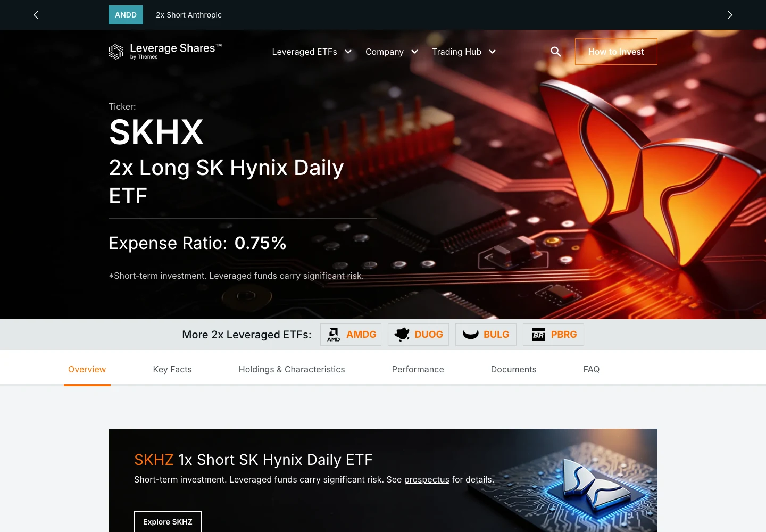Expand the Trading Hub chevron
The width and height of the screenshot is (766, 532).
tap(492, 52)
